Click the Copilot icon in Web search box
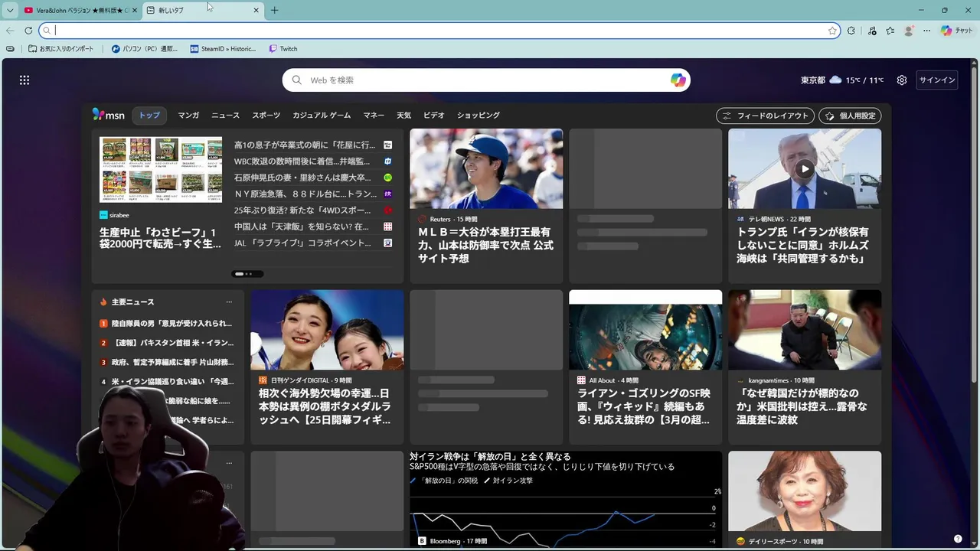 678,80
